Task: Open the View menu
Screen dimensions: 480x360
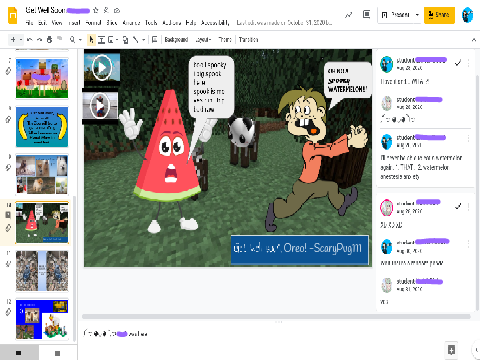Action: click(x=57, y=23)
